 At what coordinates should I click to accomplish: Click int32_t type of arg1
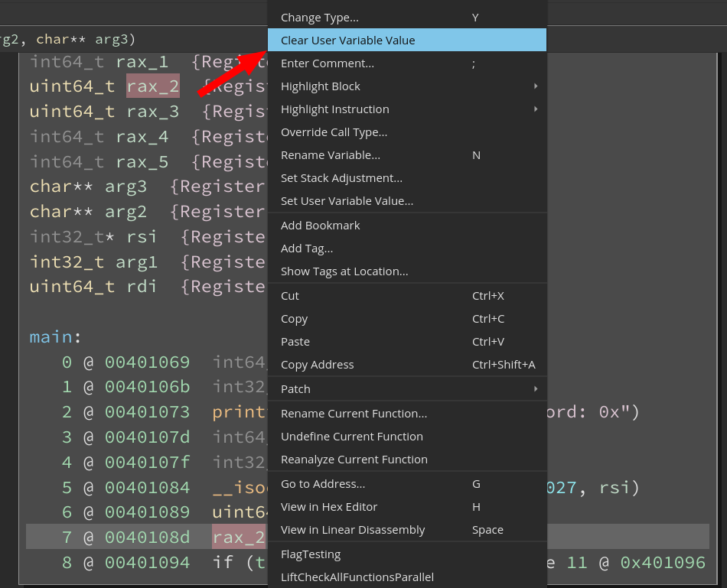coord(67,262)
